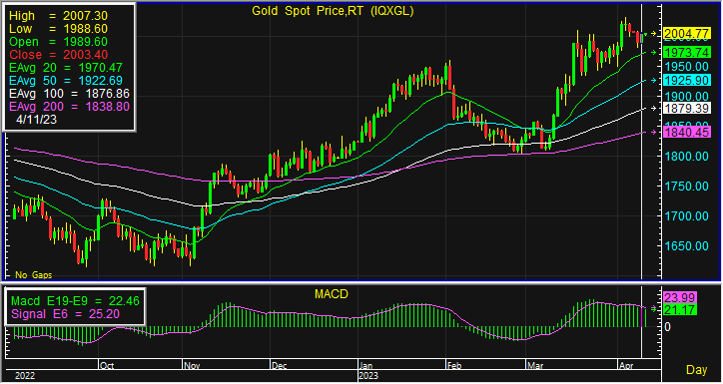Click the MACD panel title
This screenshot has height=384, width=723.
(332, 294)
